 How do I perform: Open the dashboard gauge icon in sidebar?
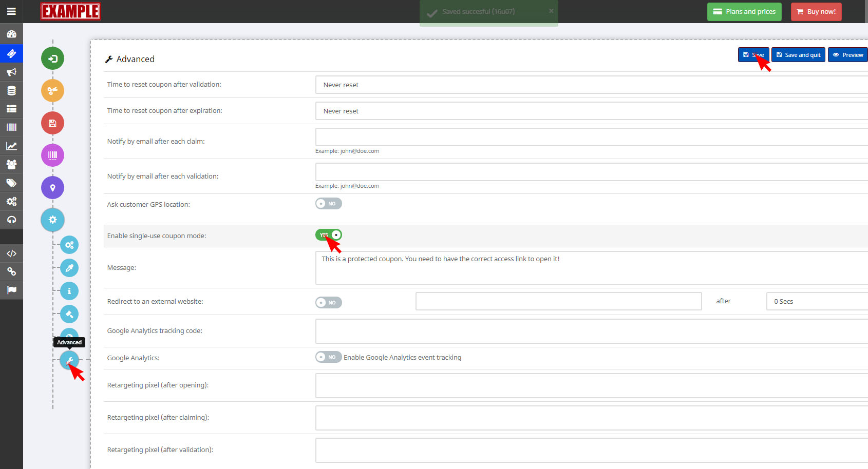(11, 34)
